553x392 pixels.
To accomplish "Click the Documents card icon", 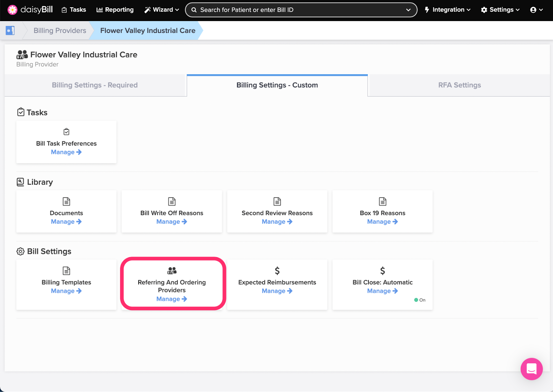I will [66, 202].
